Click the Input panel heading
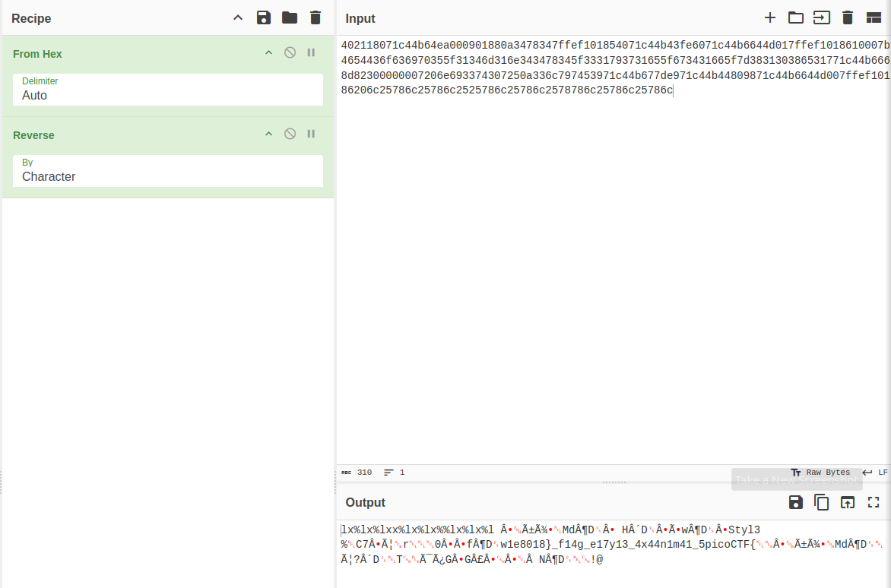 360,18
